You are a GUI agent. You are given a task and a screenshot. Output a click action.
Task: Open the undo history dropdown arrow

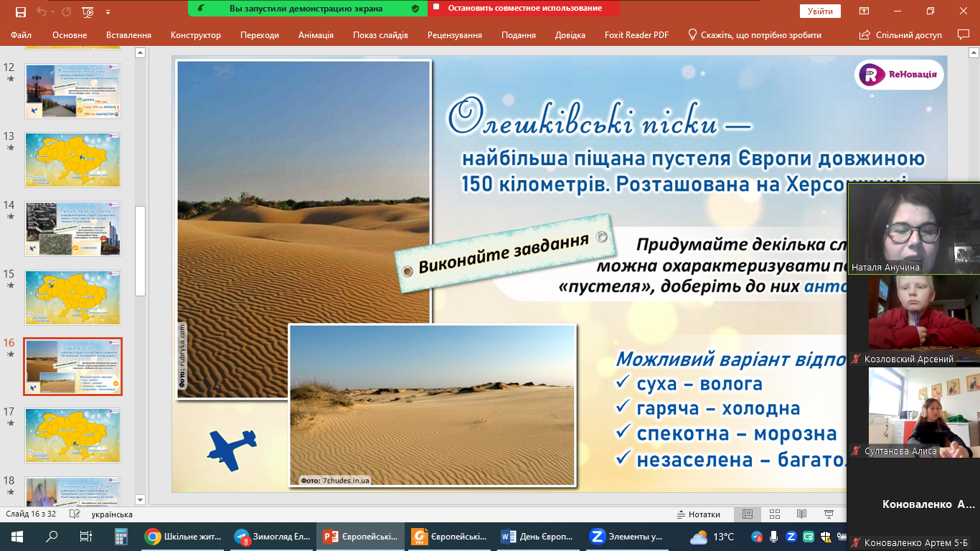pos(52,11)
